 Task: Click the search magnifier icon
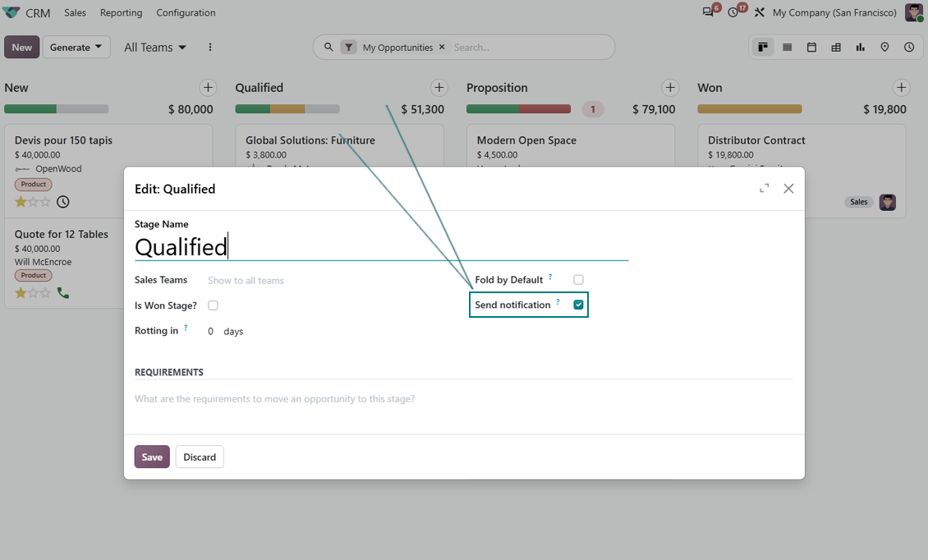pyautogui.click(x=328, y=47)
